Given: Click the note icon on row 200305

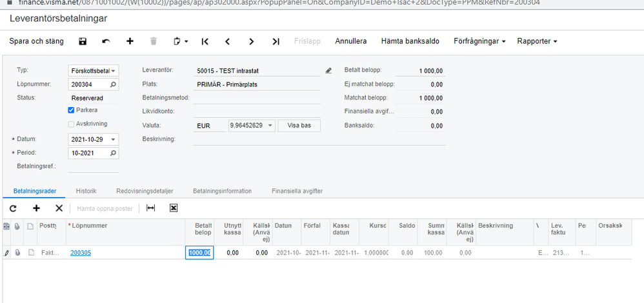Looking at the screenshot, I should pyautogui.click(x=31, y=253).
